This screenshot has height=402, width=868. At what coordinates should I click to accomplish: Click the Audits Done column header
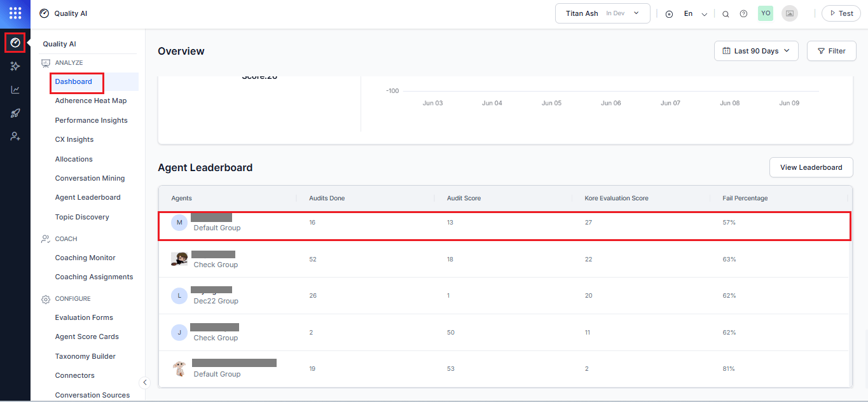tap(327, 198)
